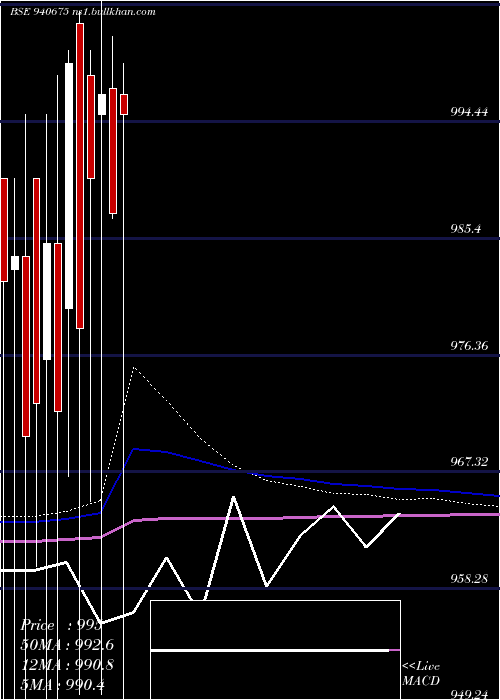Click the tallest white candlestick body
This screenshot has height=700, width=500.
click(69, 186)
